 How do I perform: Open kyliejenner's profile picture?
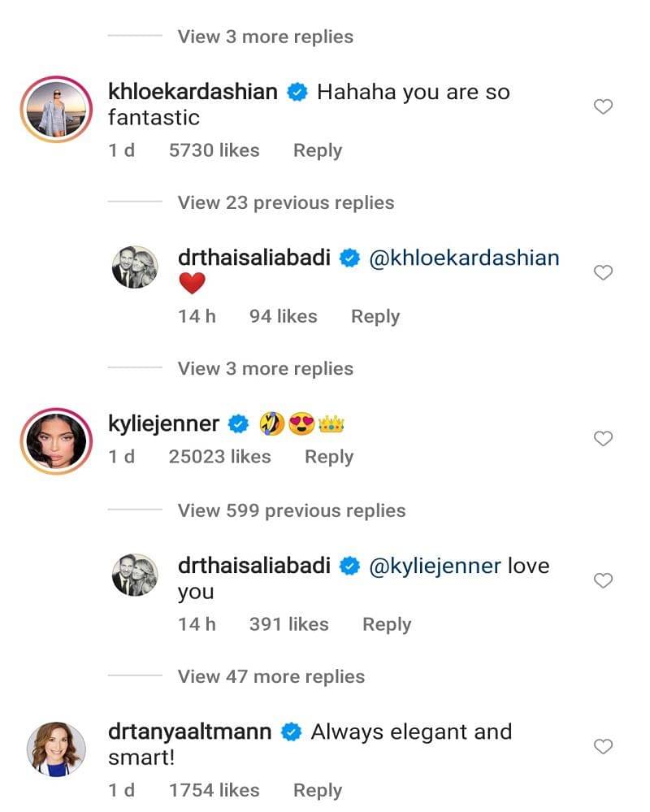(x=57, y=441)
